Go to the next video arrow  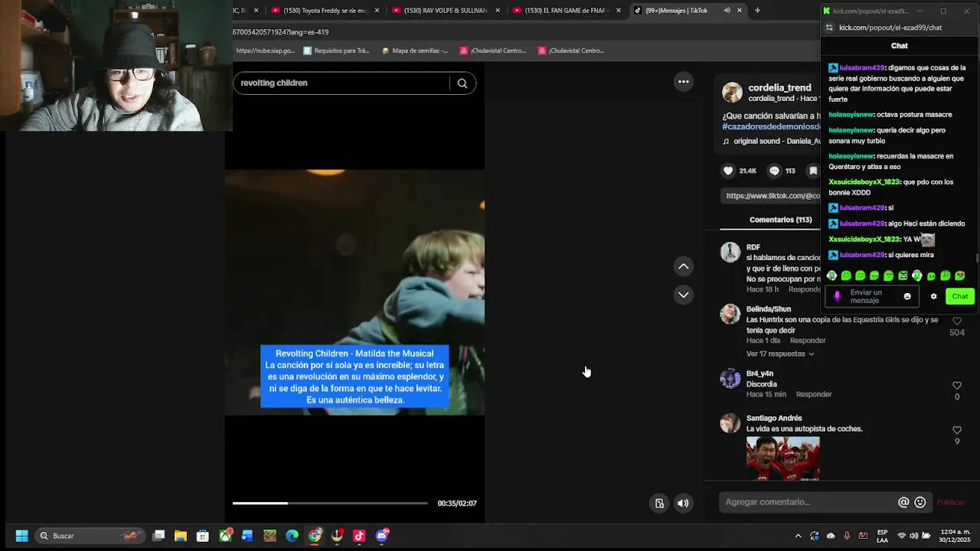(x=684, y=295)
